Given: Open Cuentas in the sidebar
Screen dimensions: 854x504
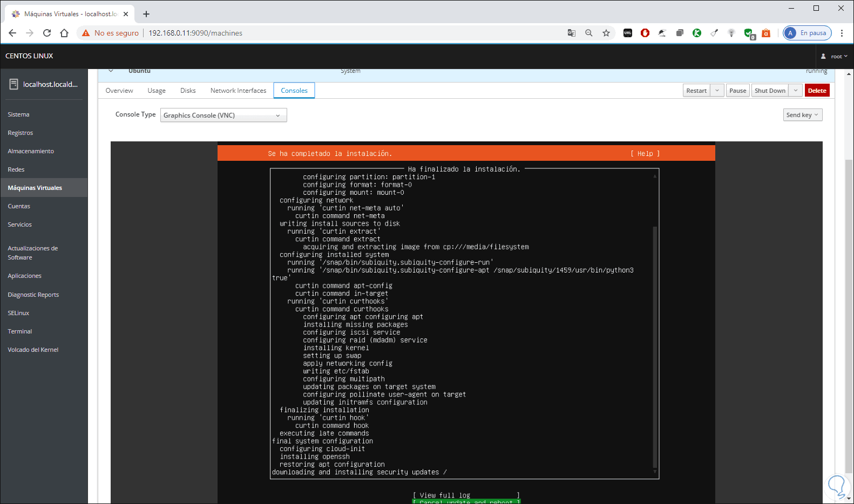Looking at the screenshot, I should 19,206.
